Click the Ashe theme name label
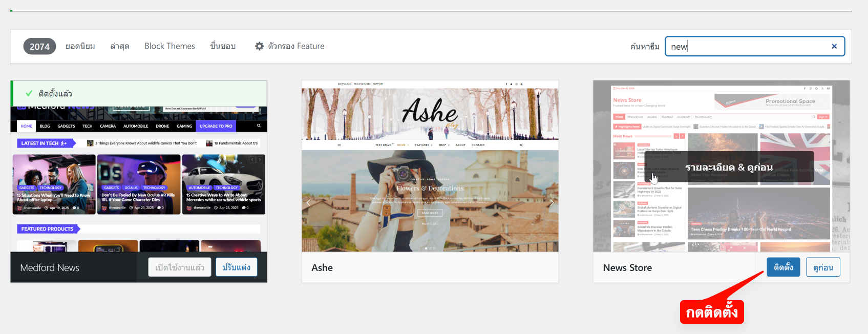868x334 pixels. click(322, 267)
